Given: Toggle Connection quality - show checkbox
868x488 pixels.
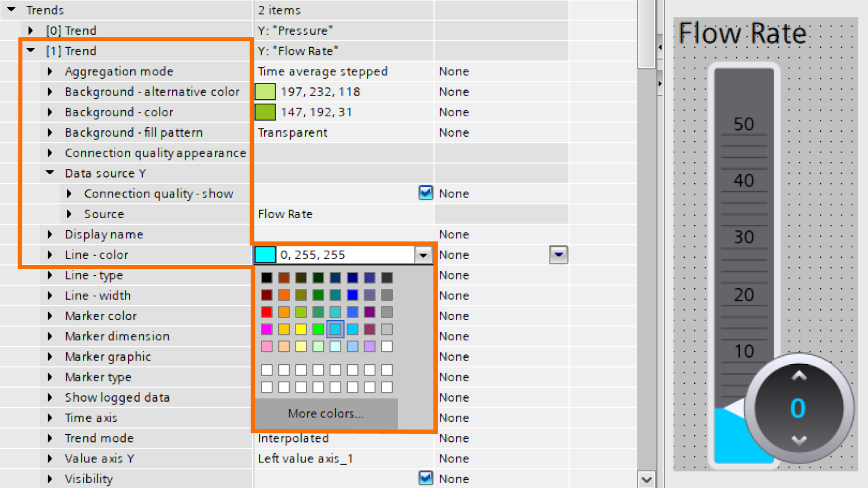Looking at the screenshot, I should point(426,193).
